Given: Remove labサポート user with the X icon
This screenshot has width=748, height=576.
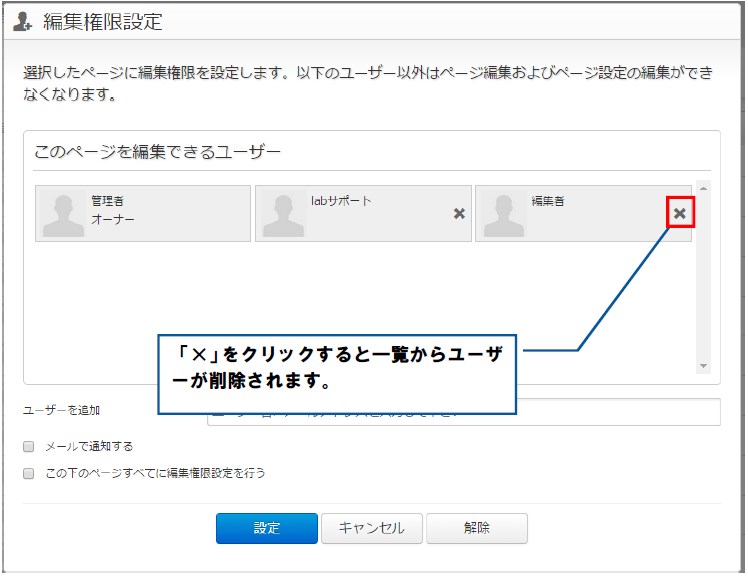Looking at the screenshot, I should (x=459, y=213).
